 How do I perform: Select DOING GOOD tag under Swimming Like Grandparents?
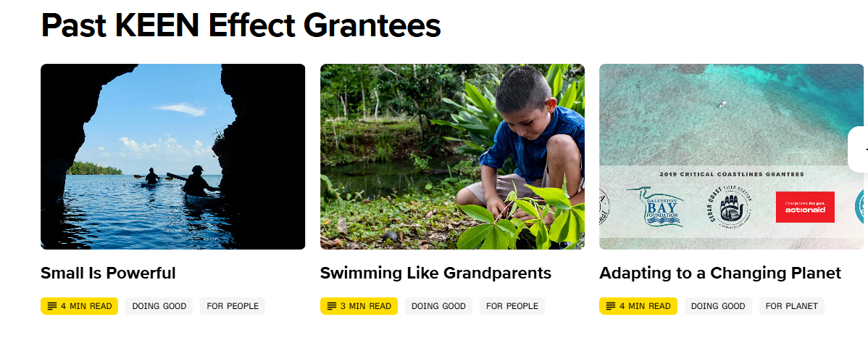438,306
